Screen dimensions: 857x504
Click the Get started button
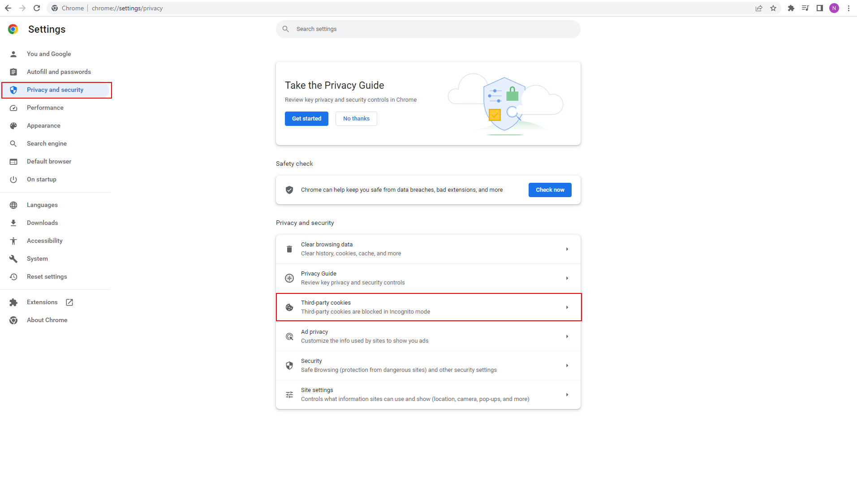click(306, 119)
